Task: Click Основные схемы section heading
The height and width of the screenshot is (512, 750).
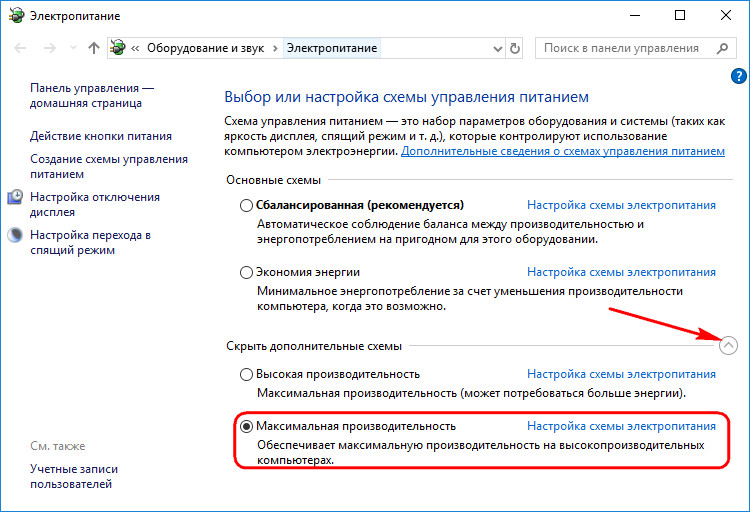Action: click(274, 180)
